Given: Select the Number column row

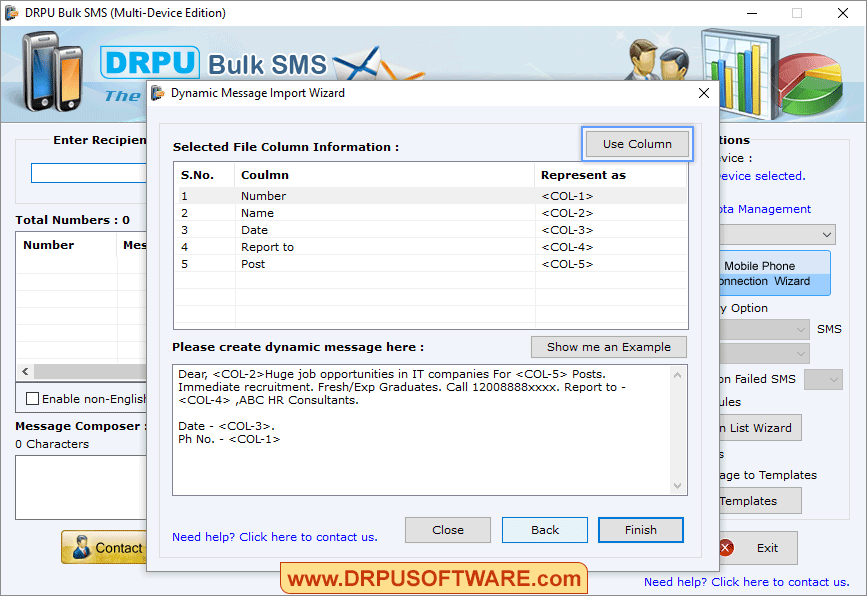Looking at the screenshot, I should pyautogui.click(x=431, y=196).
